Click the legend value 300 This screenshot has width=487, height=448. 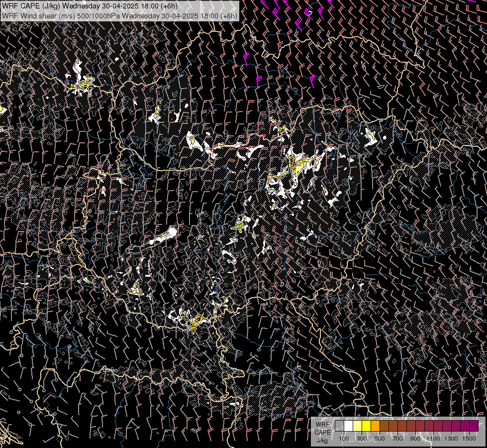(362, 439)
